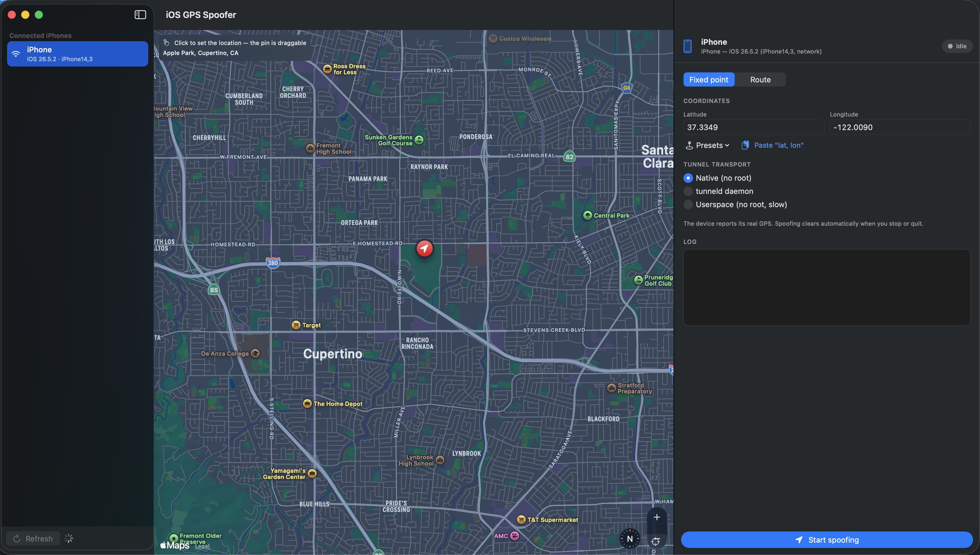Click the Cupertino city label on map
The height and width of the screenshot is (555, 980).
[333, 354]
